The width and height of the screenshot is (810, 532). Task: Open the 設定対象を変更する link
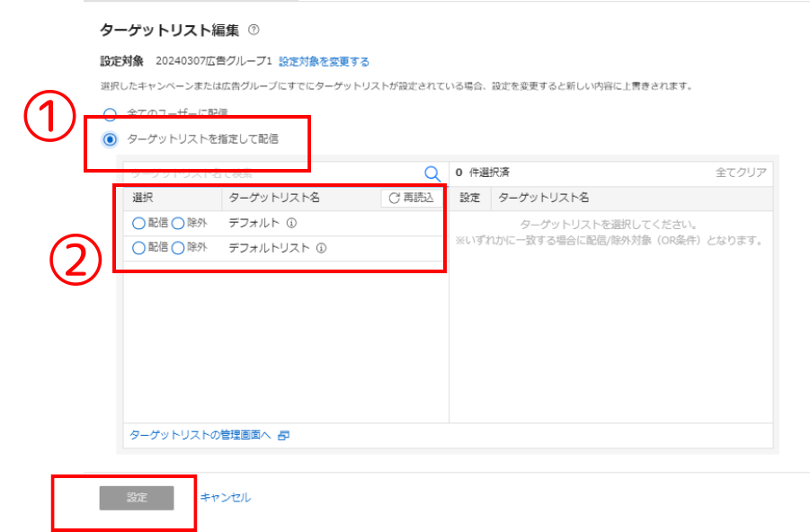pos(324,62)
